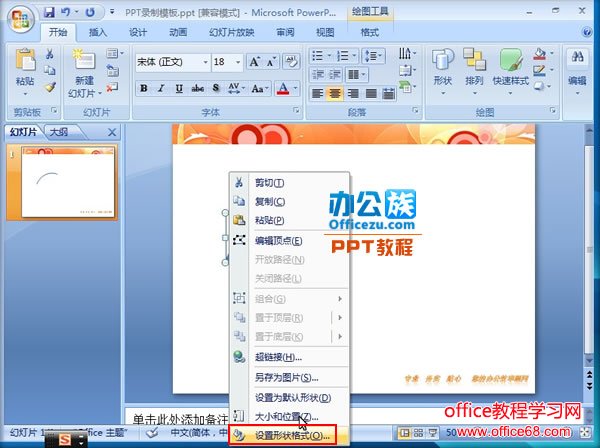Choose 复制(C) in context menu
Viewport: 600px width, 448px height.
(x=289, y=201)
